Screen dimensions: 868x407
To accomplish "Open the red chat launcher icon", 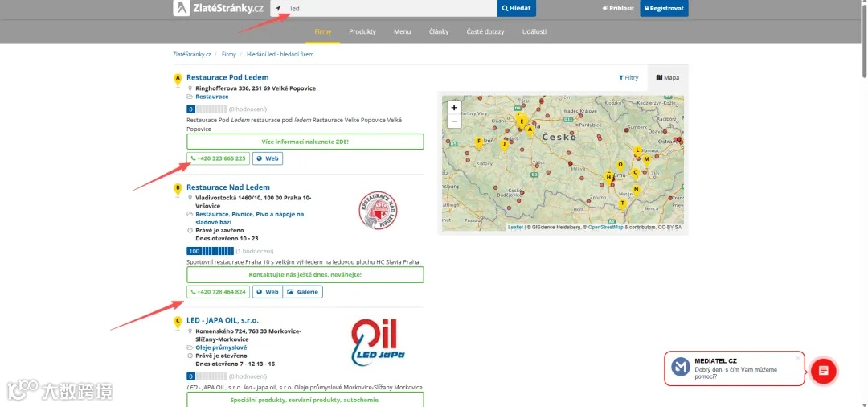I will [x=823, y=371].
